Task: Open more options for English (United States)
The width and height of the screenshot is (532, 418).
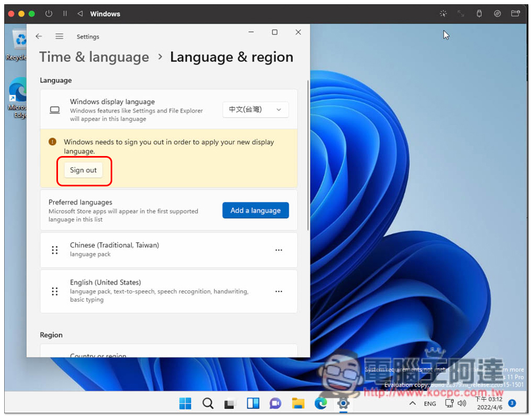Action: (x=278, y=291)
